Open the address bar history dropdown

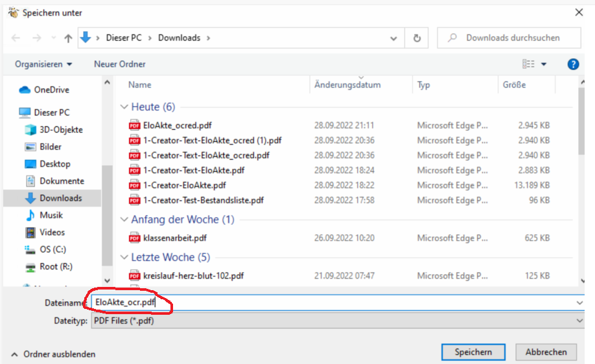tap(393, 38)
